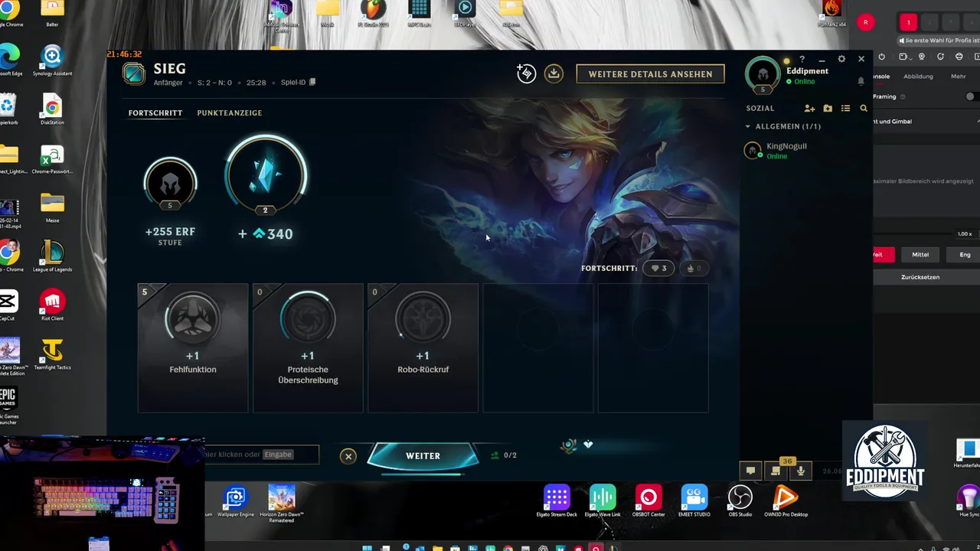980x551 pixels.
Task: Open the notifications bell
Action: [861, 81]
